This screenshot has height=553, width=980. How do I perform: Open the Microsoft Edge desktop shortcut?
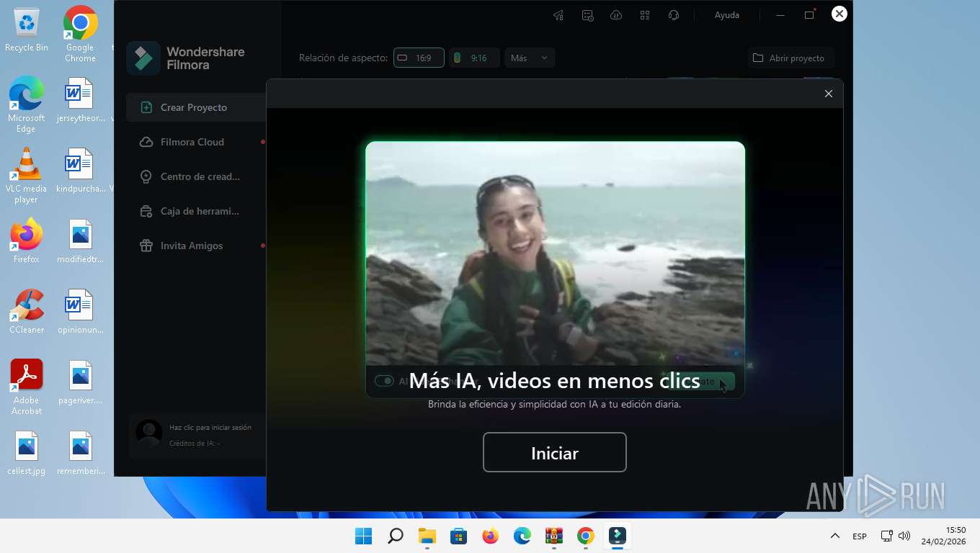(27, 105)
